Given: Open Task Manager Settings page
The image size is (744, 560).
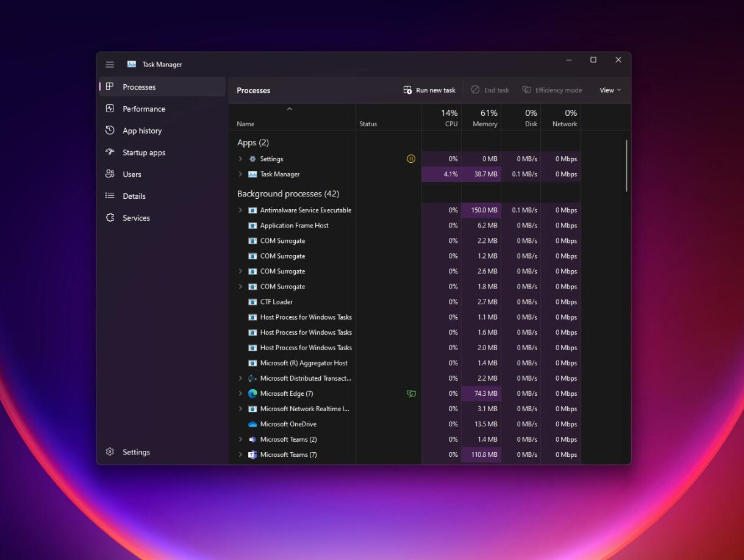Looking at the screenshot, I should point(162,452).
